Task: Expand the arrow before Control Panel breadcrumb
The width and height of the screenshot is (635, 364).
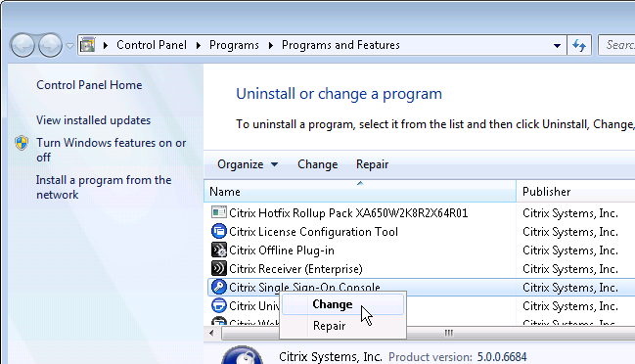Action: 106,45
